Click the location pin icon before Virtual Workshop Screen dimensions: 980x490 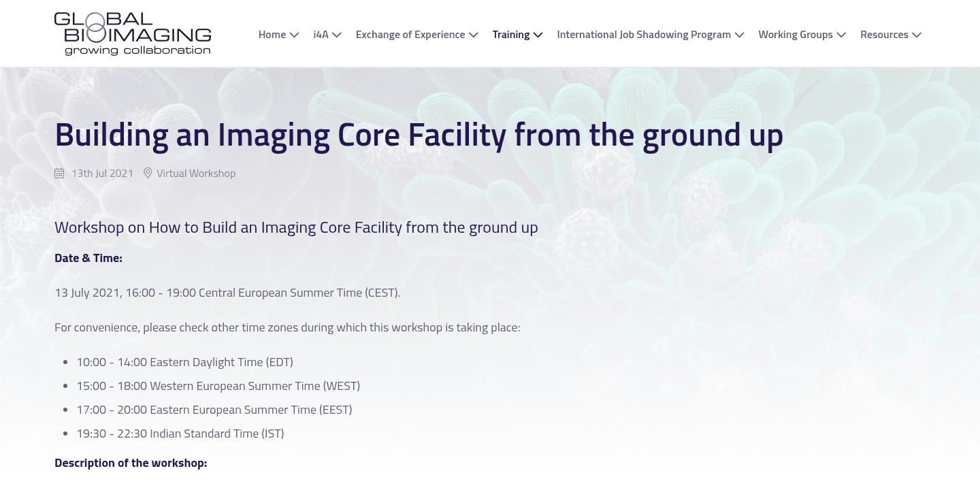tap(148, 173)
